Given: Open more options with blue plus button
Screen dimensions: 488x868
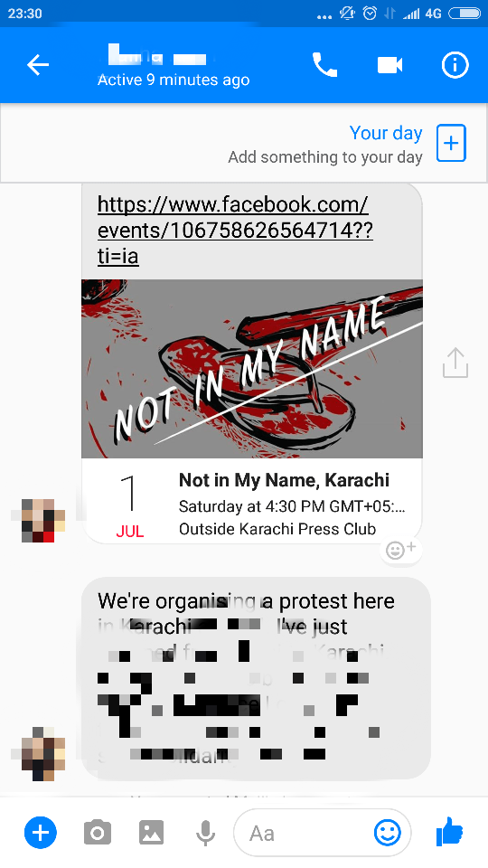Looking at the screenshot, I should click(x=41, y=832).
